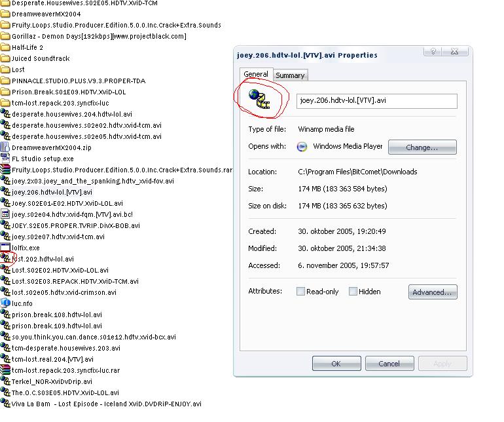Viewport: 504px width, 422px height.
Task: Confirm the Properties dialog with OK
Action: click(x=336, y=364)
